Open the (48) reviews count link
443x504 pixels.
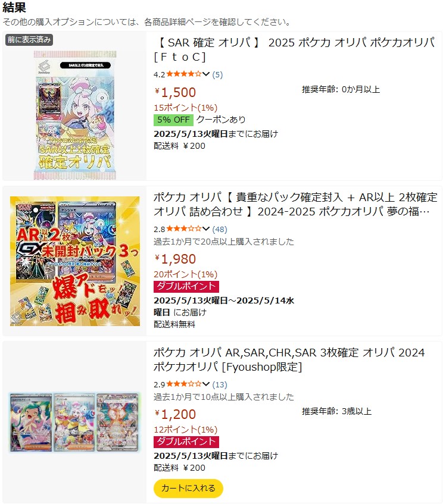[220, 229]
